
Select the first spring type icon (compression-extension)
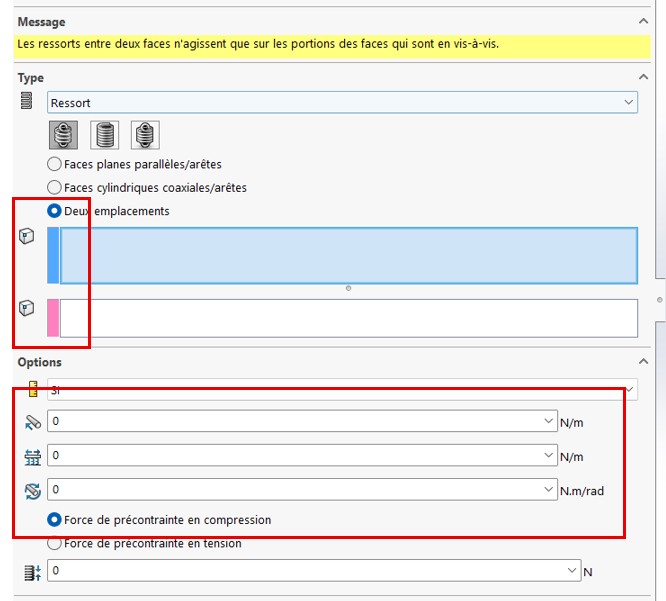(63, 135)
